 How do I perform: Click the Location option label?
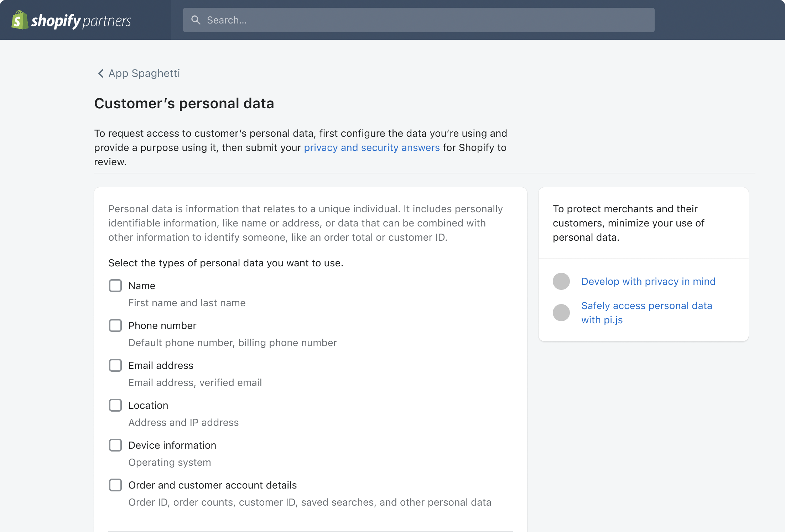pos(148,405)
